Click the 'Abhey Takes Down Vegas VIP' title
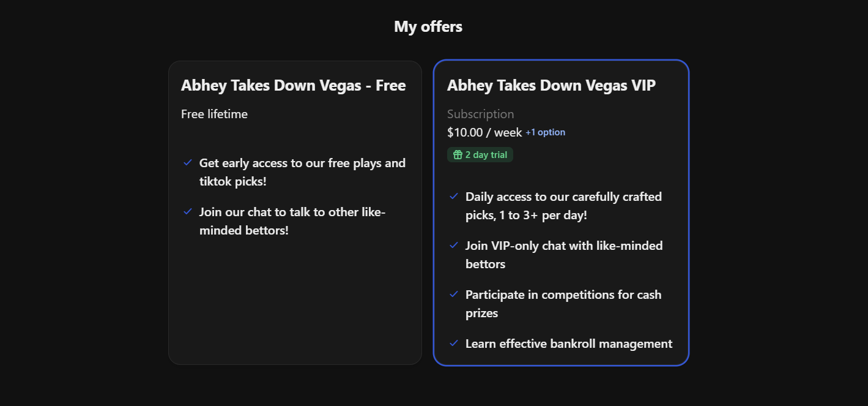This screenshot has width=868, height=406. (x=551, y=85)
